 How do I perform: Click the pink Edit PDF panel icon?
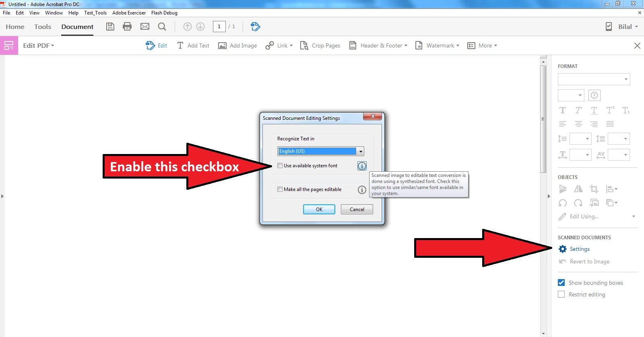pyautogui.click(x=9, y=45)
